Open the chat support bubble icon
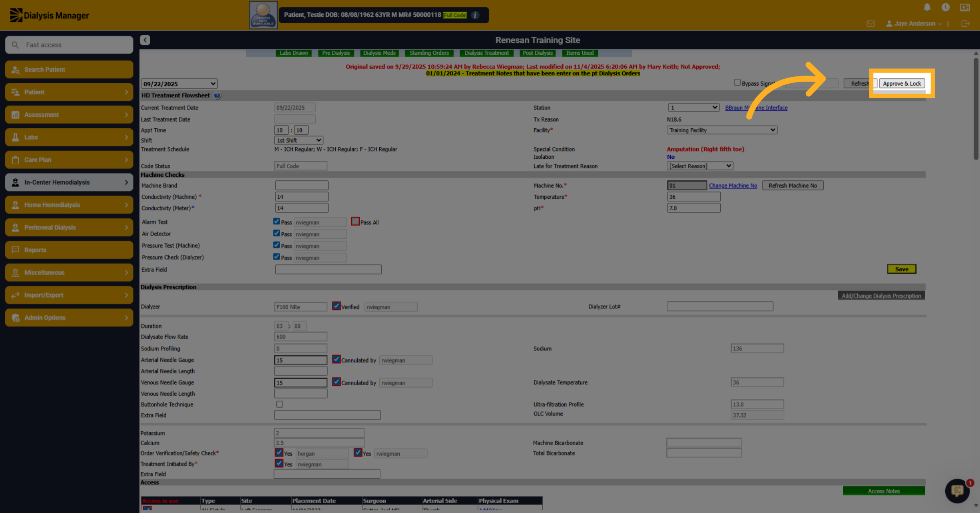980x513 pixels. (x=957, y=491)
